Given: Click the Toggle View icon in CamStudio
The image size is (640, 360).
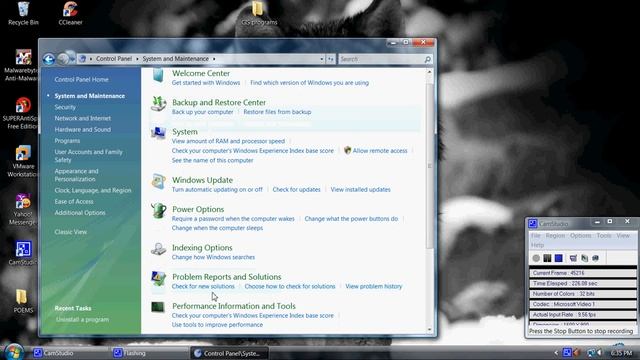Looking at the screenshot, I should pos(573,258).
